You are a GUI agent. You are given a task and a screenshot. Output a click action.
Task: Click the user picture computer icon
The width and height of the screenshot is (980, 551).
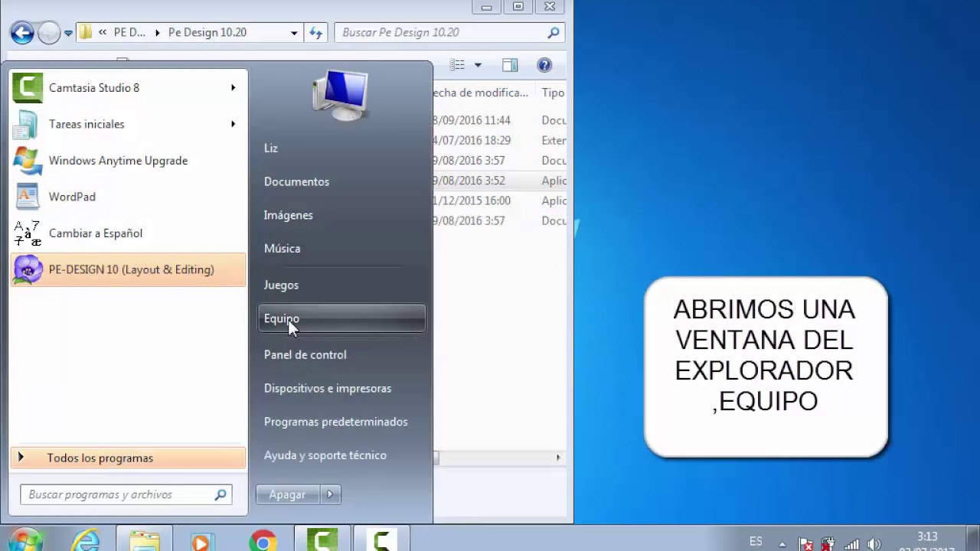point(341,95)
